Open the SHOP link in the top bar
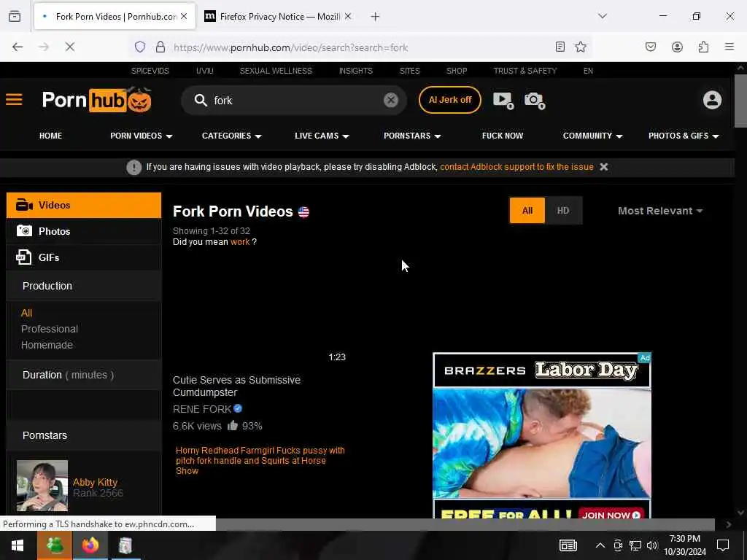Image resolution: width=747 pixels, height=560 pixels. coord(457,71)
